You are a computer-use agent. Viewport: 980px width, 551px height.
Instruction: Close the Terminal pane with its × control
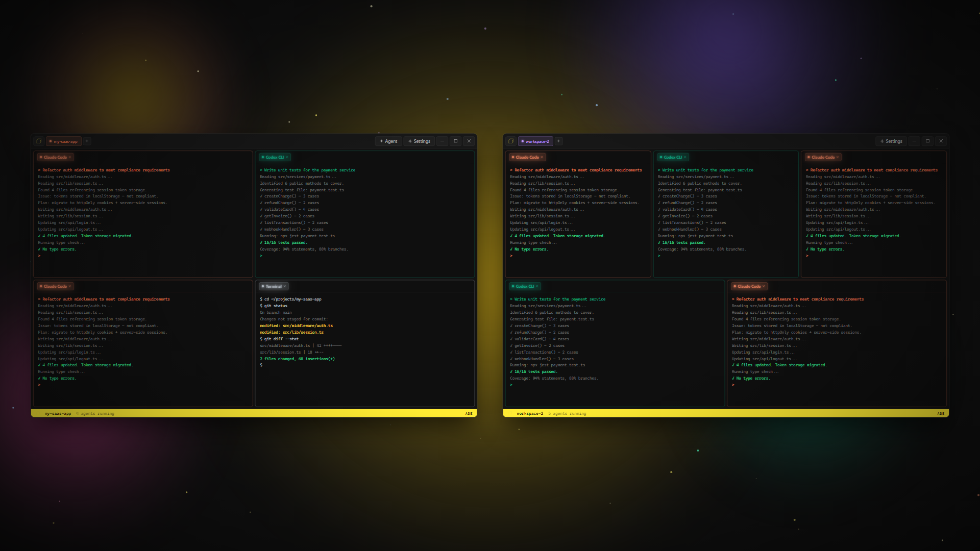(x=285, y=286)
